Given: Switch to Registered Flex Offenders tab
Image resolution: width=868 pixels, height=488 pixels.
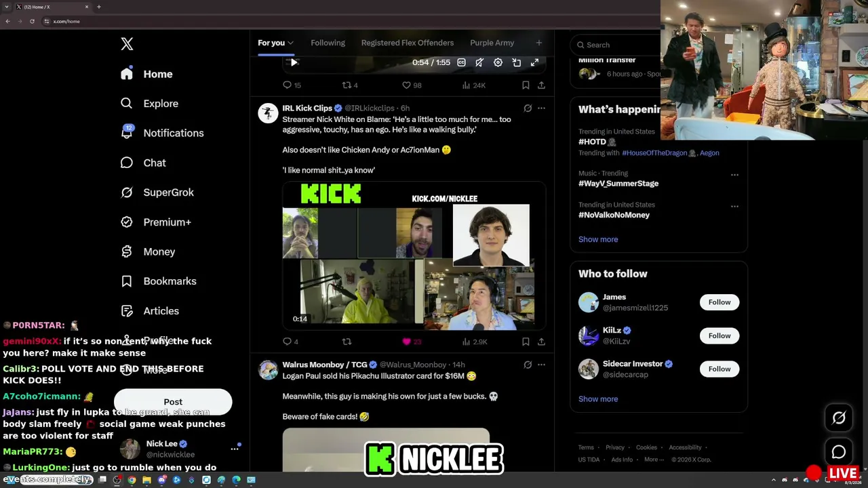Looking at the screenshot, I should point(407,43).
